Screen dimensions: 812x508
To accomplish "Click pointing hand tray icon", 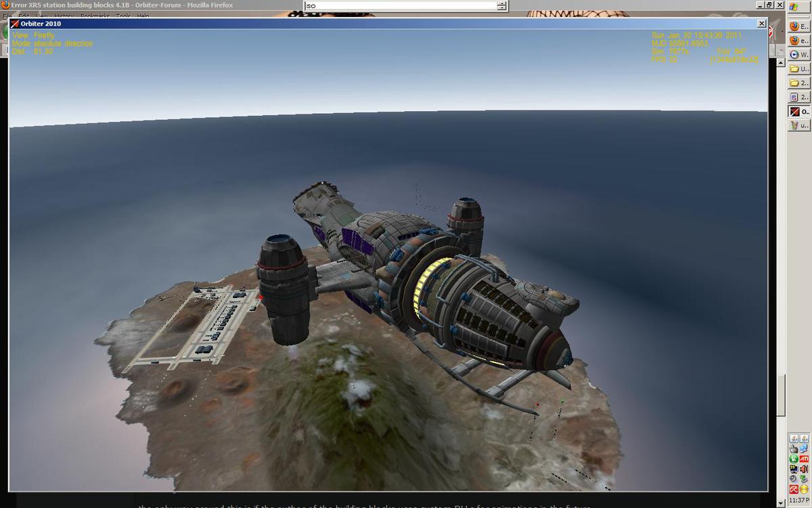I will 794,448.
